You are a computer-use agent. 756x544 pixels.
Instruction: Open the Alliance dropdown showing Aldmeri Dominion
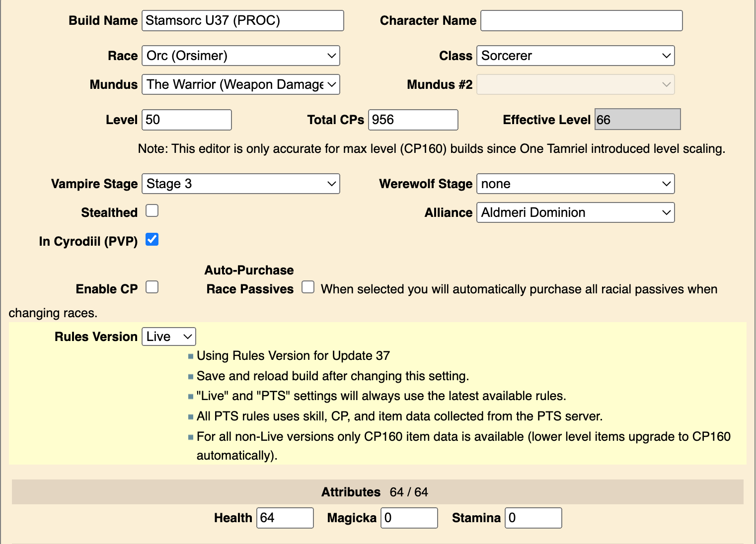click(576, 212)
